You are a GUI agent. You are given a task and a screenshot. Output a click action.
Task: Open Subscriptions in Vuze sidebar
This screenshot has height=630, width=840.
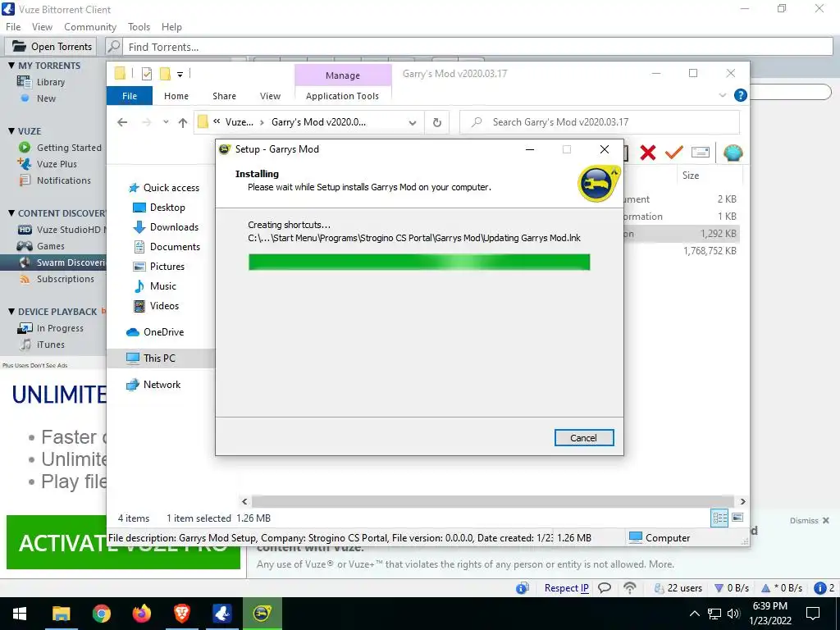click(65, 279)
